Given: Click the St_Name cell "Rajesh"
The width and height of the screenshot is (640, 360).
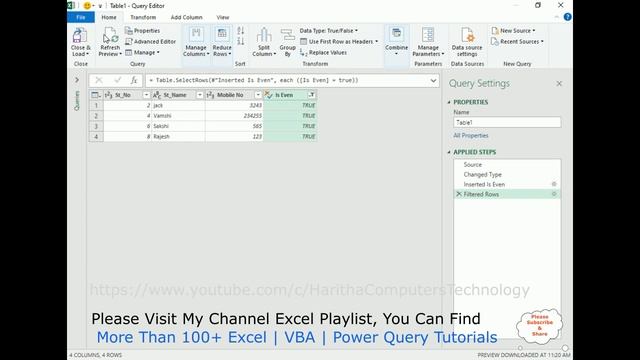Looking at the screenshot, I should pos(178,137).
